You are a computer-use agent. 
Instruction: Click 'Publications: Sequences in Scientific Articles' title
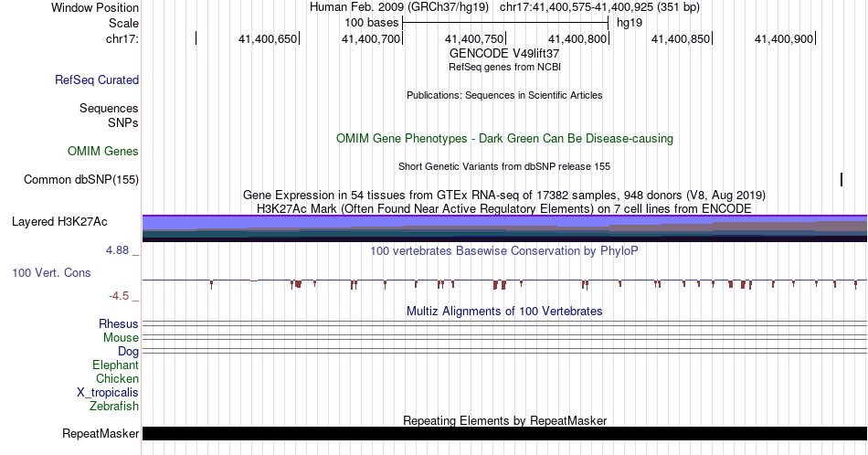[x=504, y=95]
